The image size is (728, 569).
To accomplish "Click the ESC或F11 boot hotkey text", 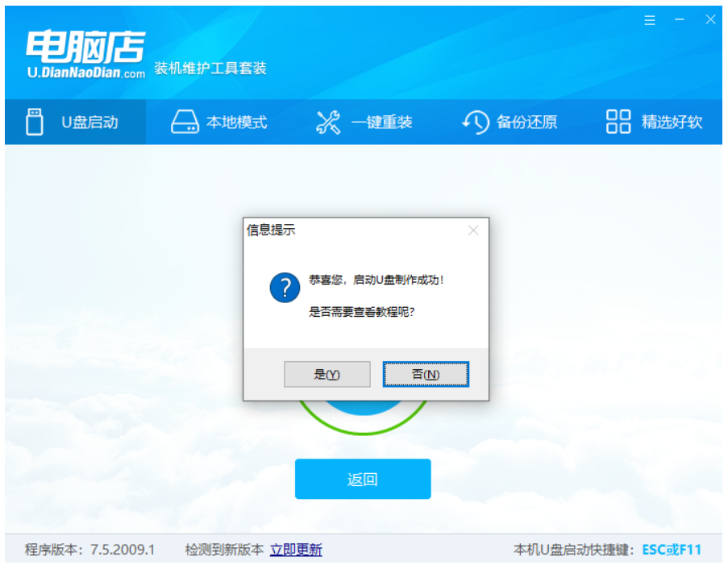I will click(x=672, y=550).
